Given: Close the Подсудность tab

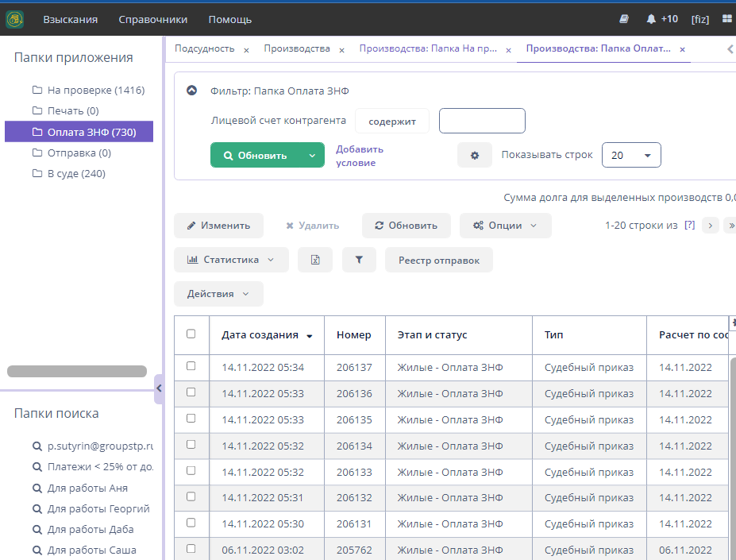Looking at the screenshot, I should [246, 50].
